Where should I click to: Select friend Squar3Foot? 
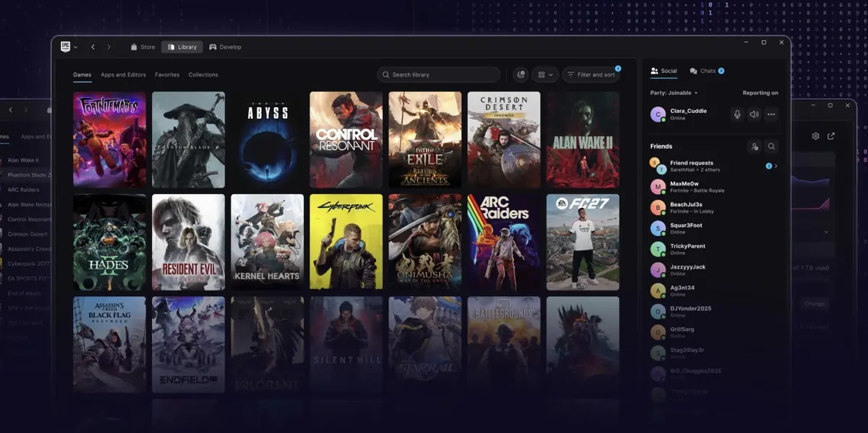pyautogui.click(x=715, y=228)
